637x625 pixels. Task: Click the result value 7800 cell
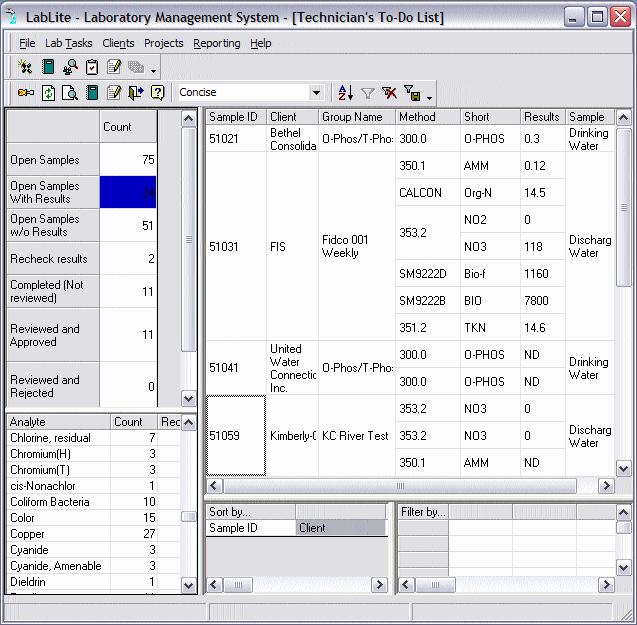tap(542, 300)
